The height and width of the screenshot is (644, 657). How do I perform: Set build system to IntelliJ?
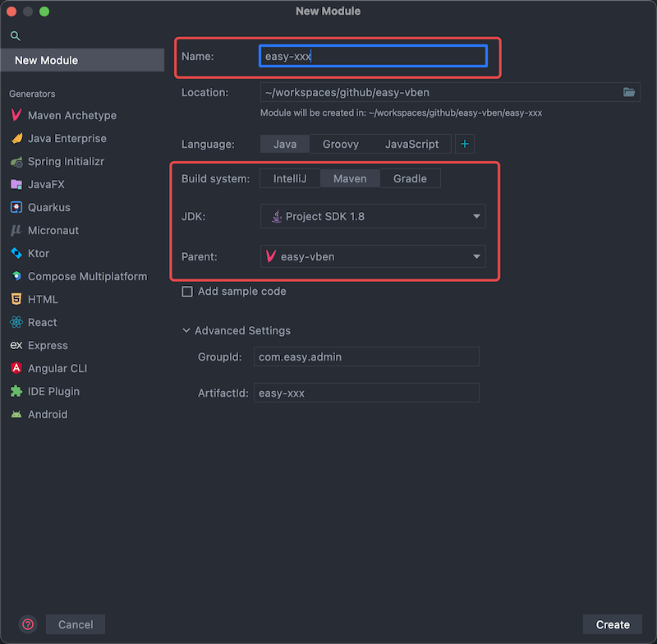pyautogui.click(x=290, y=178)
